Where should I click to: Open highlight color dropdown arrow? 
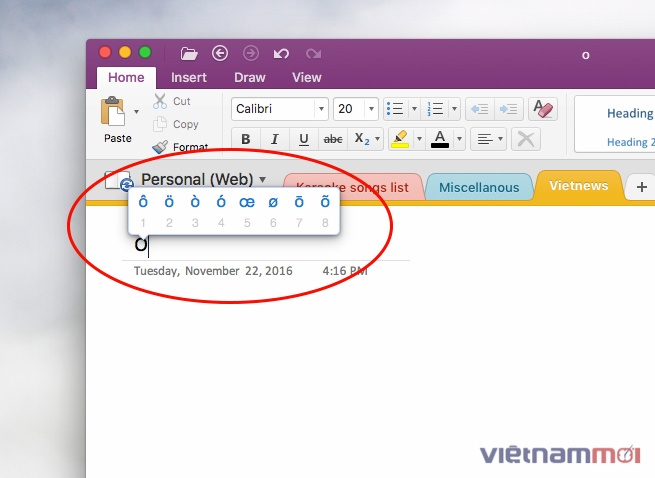[419, 139]
